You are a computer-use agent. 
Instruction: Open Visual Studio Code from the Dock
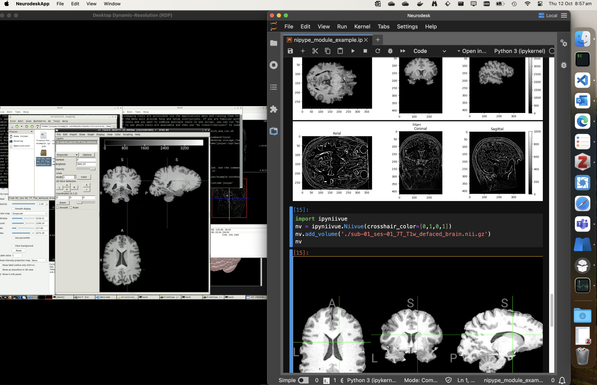582,80
